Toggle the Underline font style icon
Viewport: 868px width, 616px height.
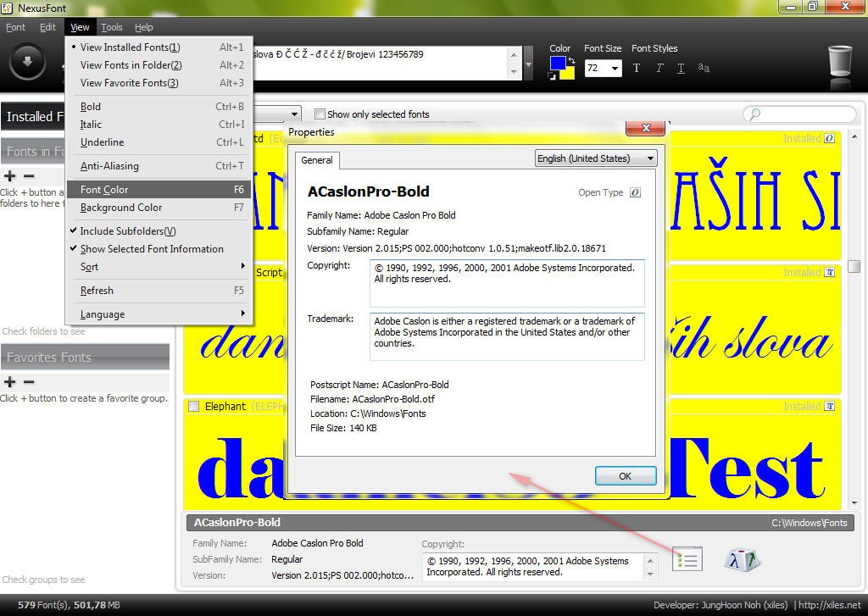click(681, 68)
